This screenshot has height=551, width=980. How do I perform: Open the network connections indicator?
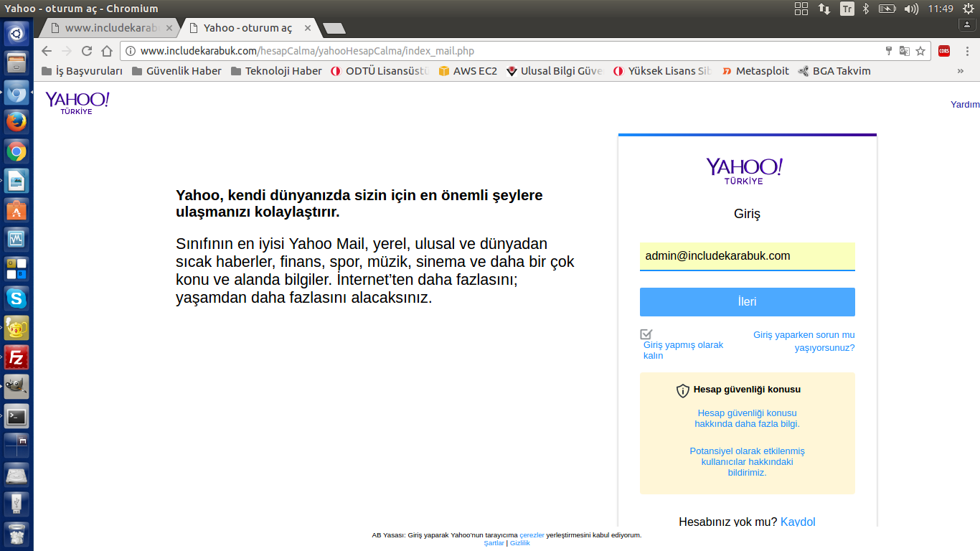(824, 9)
